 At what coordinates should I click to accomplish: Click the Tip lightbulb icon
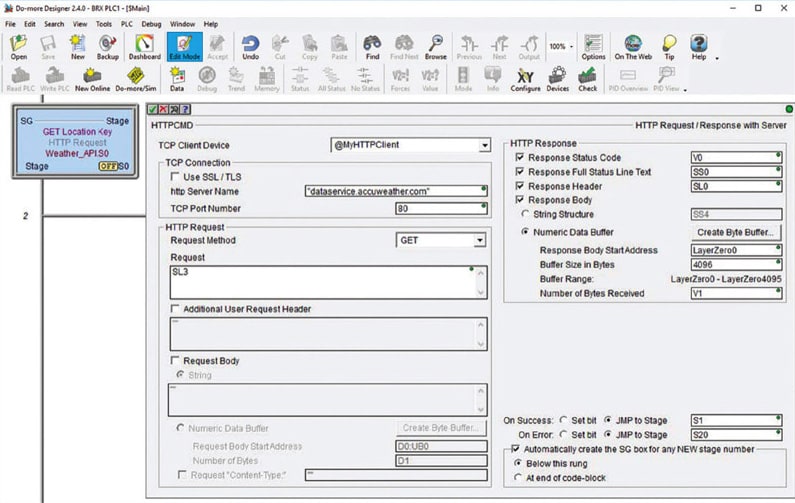(x=669, y=47)
